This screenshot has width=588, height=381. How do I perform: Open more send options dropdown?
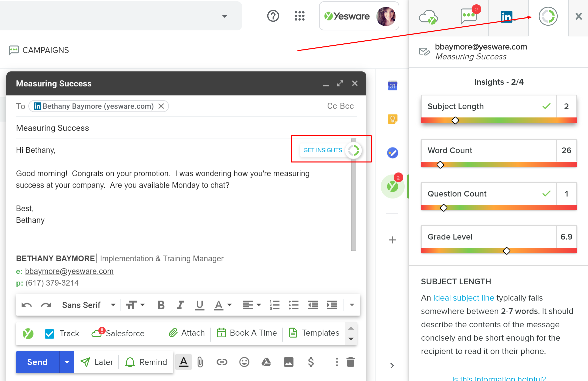point(67,362)
